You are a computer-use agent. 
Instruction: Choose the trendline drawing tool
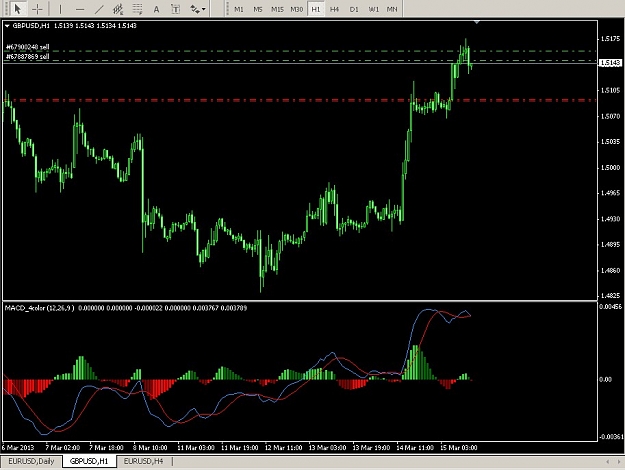tap(99, 9)
